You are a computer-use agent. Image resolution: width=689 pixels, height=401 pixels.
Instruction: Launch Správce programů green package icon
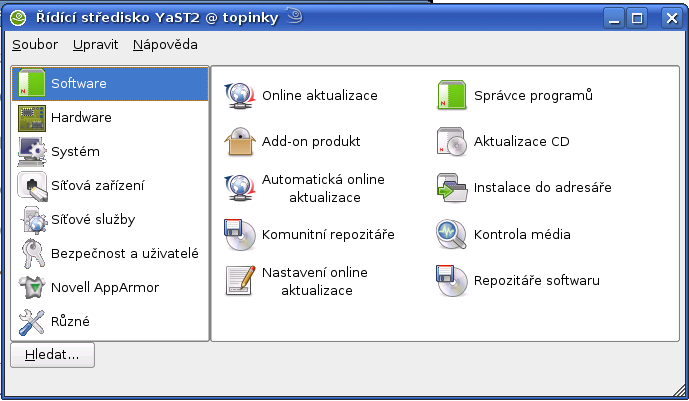click(x=452, y=95)
